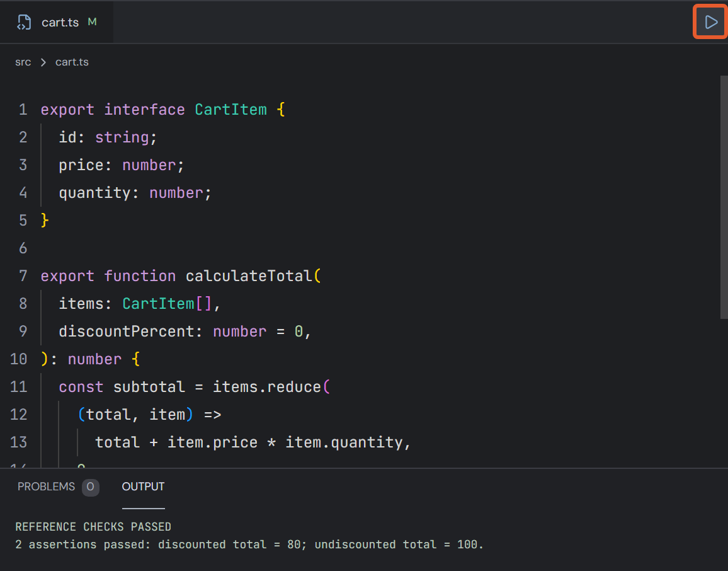728x571 pixels.
Task: Click the problems count badge showing 0
Action: [91, 487]
